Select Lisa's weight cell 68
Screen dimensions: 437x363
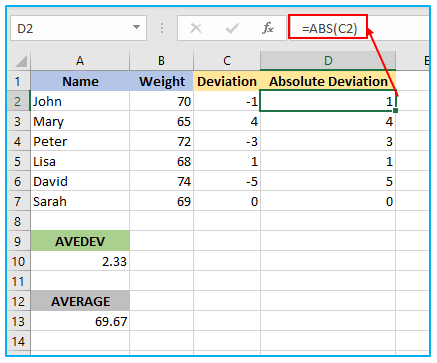(161, 161)
